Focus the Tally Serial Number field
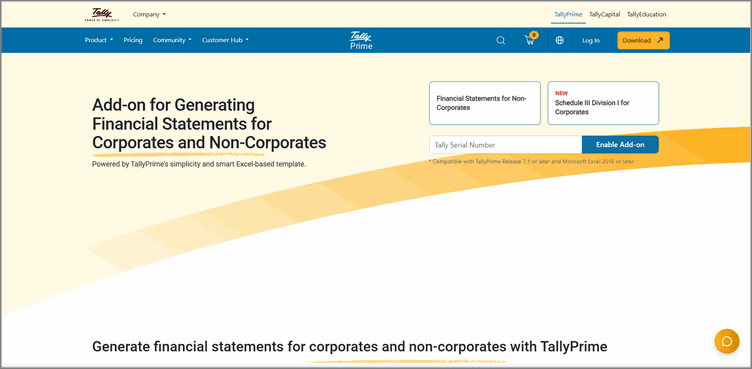The width and height of the screenshot is (752, 369). (505, 144)
